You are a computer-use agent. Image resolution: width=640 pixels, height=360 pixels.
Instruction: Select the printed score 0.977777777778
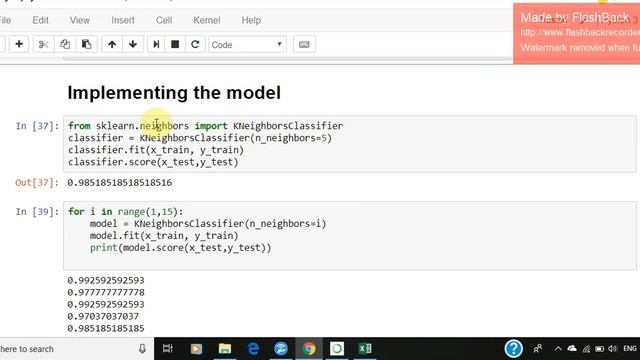point(106,292)
